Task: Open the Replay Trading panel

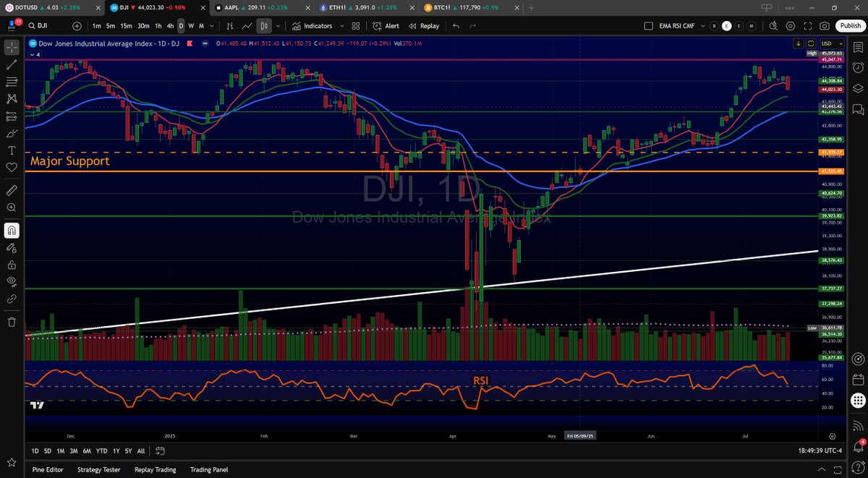Action: pos(156,469)
